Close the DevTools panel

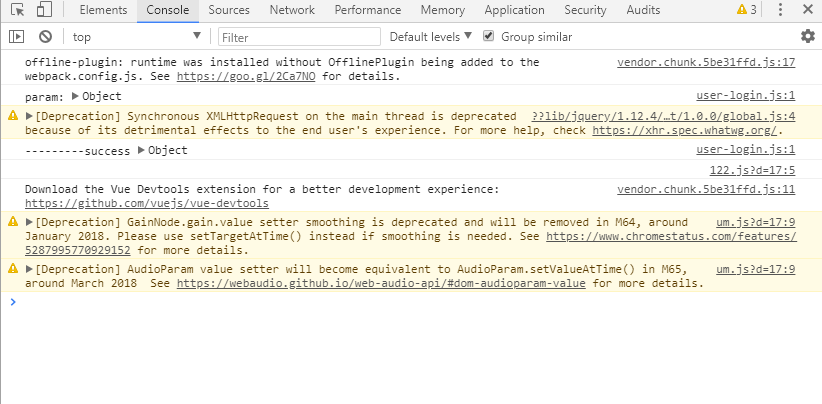pyautogui.click(x=808, y=9)
